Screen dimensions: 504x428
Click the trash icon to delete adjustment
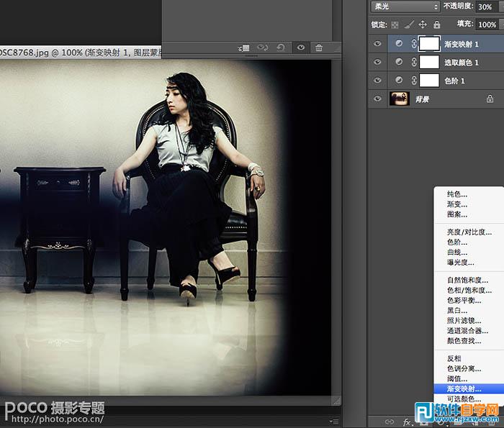click(x=319, y=48)
